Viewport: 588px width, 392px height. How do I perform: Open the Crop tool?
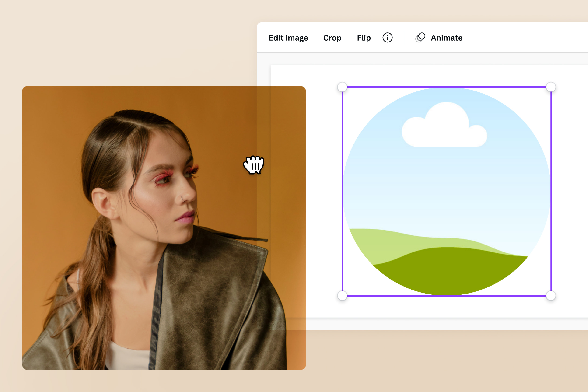(x=332, y=38)
